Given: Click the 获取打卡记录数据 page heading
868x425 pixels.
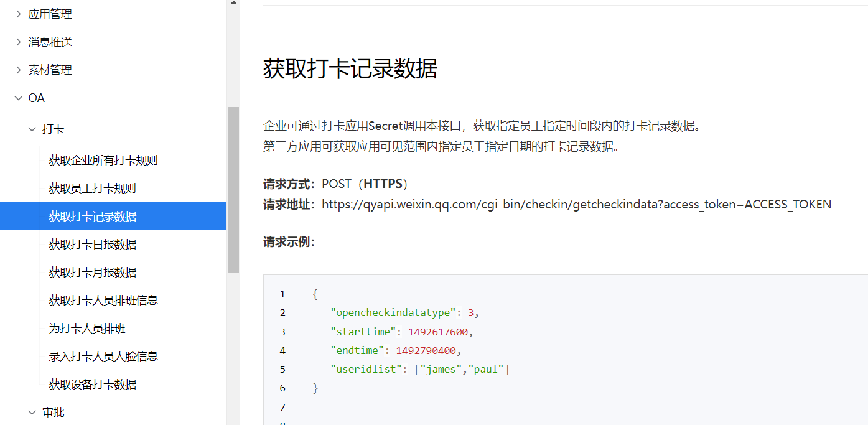Looking at the screenshot, I should point(350,68).
